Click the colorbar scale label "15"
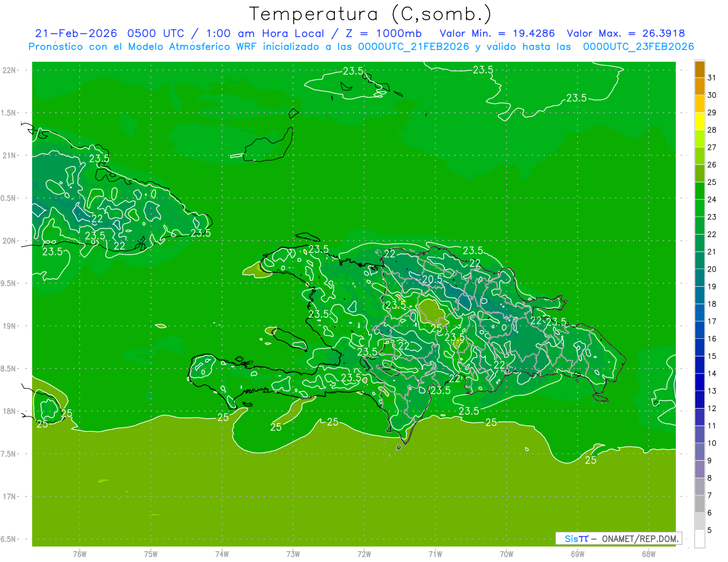Screen dimensions: 728x562 (x=712, y=356)
